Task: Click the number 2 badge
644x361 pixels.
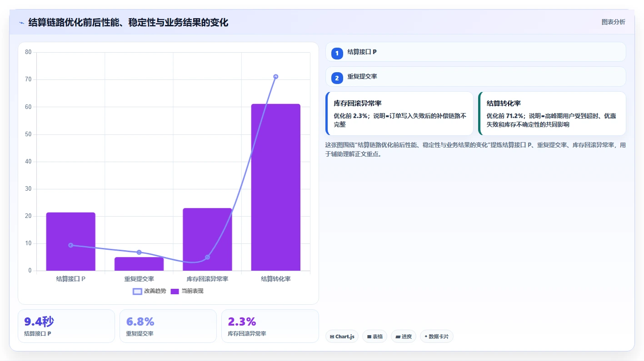Action: coord(337,78)
